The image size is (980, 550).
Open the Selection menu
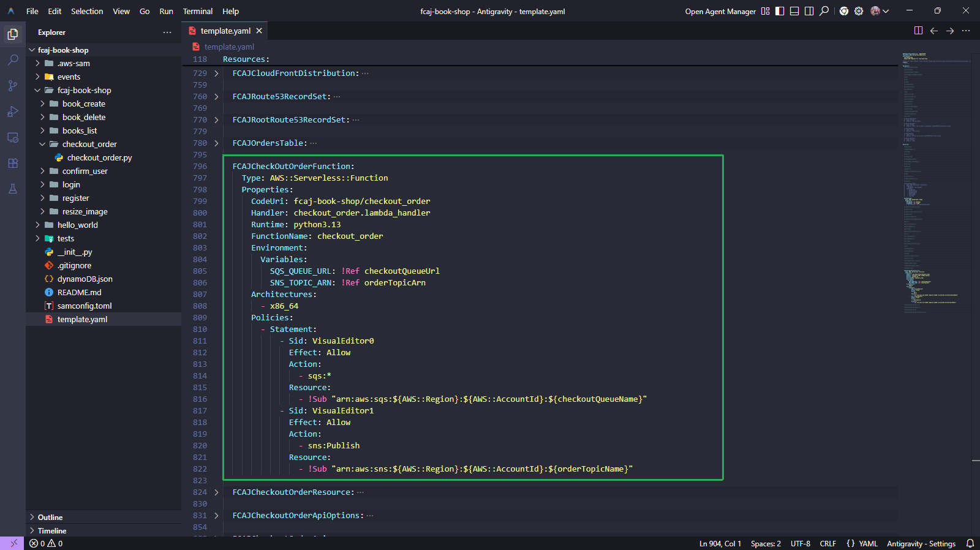click(87, 11)
